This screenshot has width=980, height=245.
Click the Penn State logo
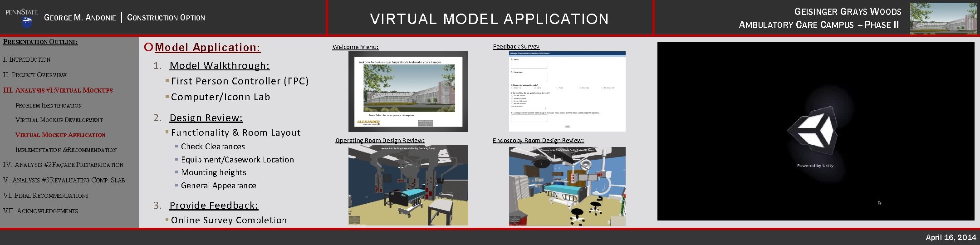click(x=22, y=18)
